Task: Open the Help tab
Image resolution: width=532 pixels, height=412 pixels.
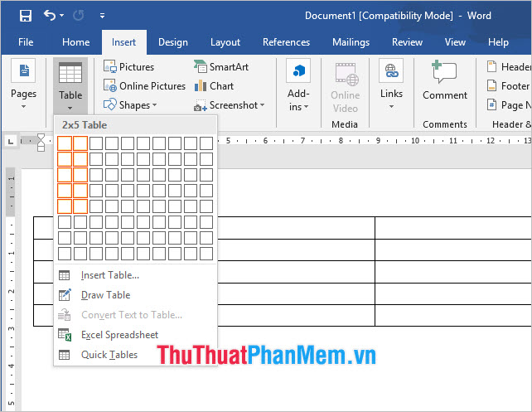Action: [498, 42]
